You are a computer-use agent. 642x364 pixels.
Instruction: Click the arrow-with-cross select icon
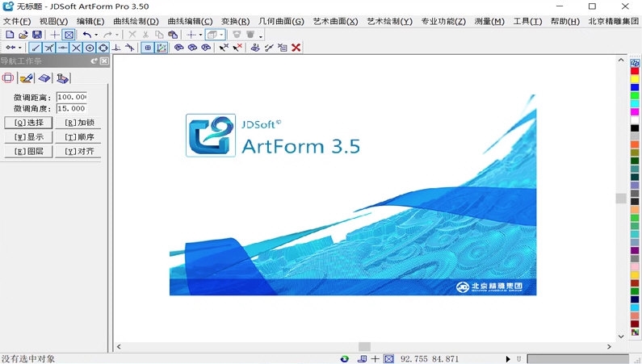224,48
